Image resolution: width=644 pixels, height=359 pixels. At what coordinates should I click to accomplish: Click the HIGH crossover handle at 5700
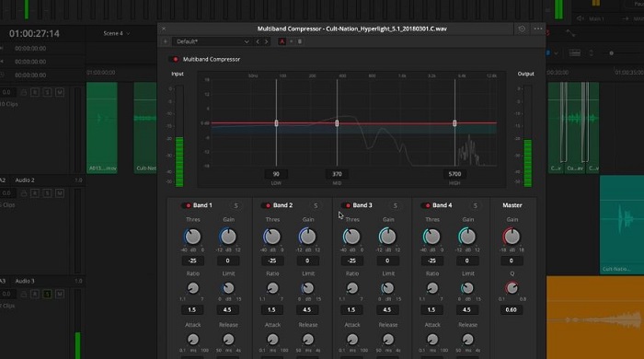click(x=454, y=123)
